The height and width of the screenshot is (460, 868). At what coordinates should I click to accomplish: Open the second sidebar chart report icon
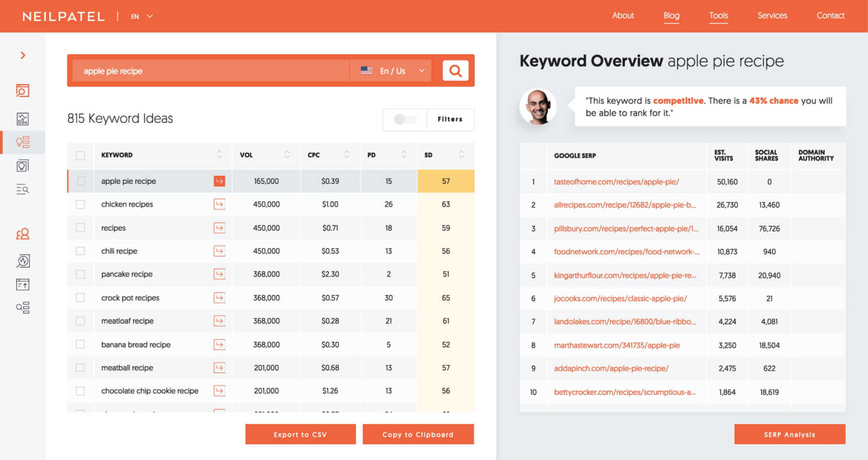(x=23, y=119)
